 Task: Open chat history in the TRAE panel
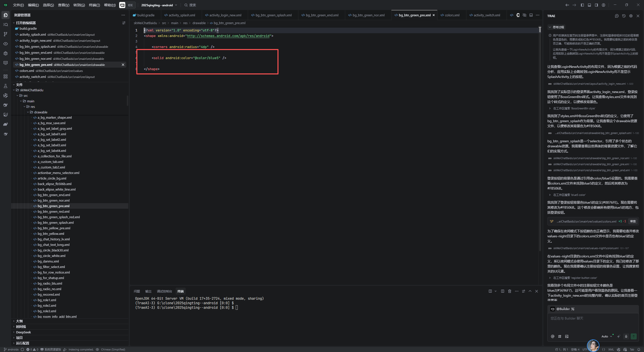pyautogui.click(x=624, y=16)
